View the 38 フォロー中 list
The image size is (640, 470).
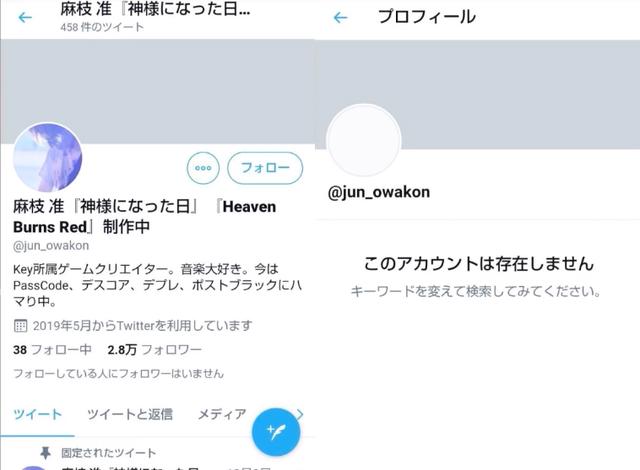pyautogui.click(x=52, y=350)
